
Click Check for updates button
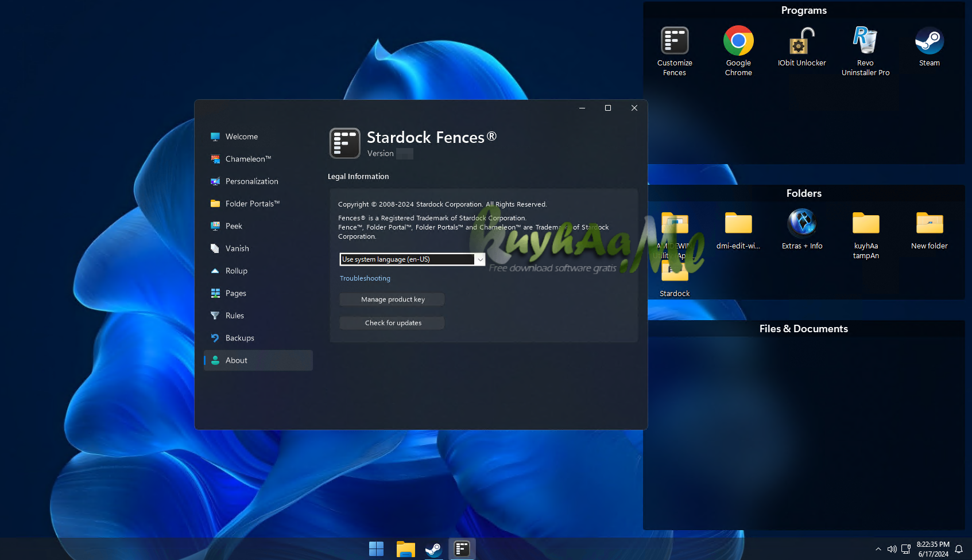(x=392, y=323)
